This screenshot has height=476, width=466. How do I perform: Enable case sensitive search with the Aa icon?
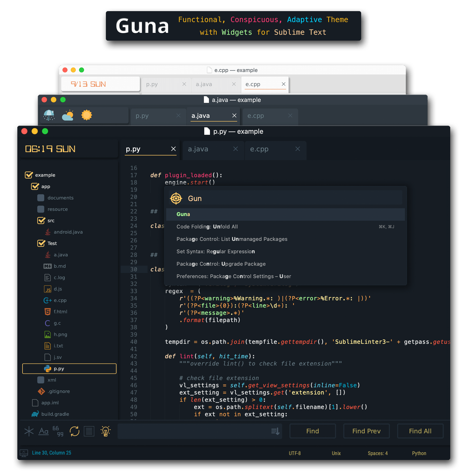43,431
